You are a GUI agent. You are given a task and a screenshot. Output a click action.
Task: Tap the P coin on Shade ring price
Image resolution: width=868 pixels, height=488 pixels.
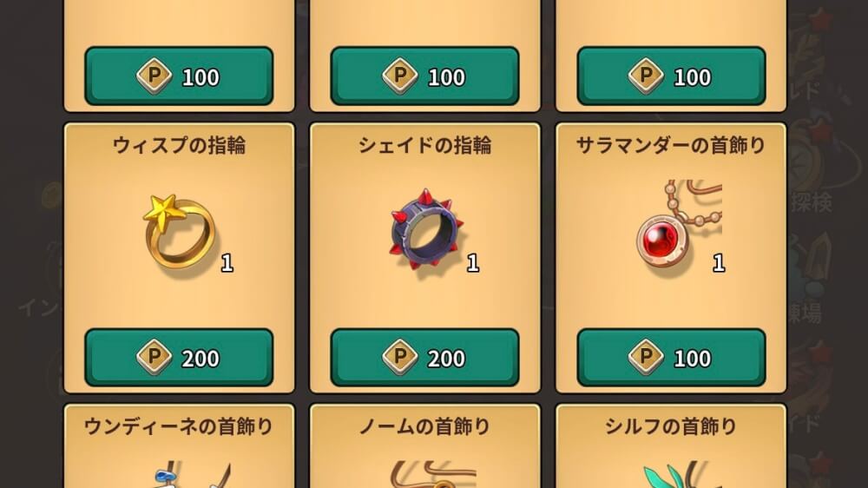tap(399, 357)
